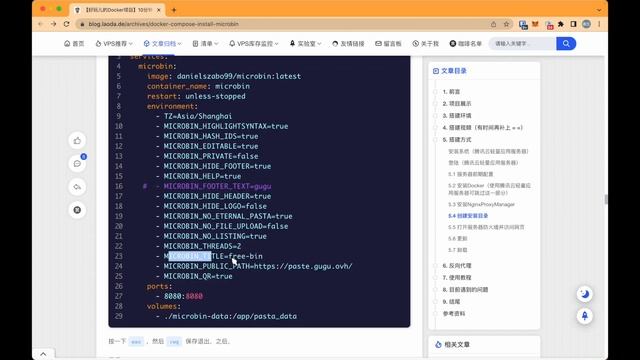Screen dimensions: 640x360
Task: Click the red-badged extension icon
Action: 549,25
